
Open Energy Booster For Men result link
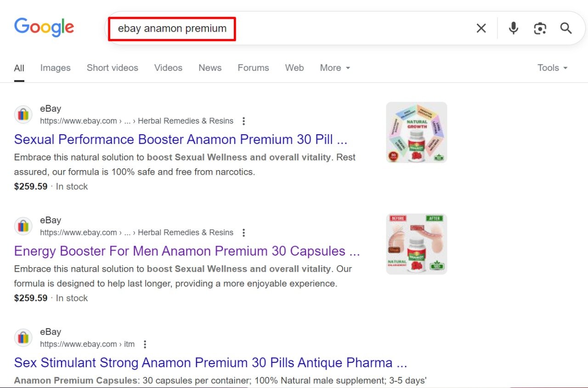click(x=187, y=251)
